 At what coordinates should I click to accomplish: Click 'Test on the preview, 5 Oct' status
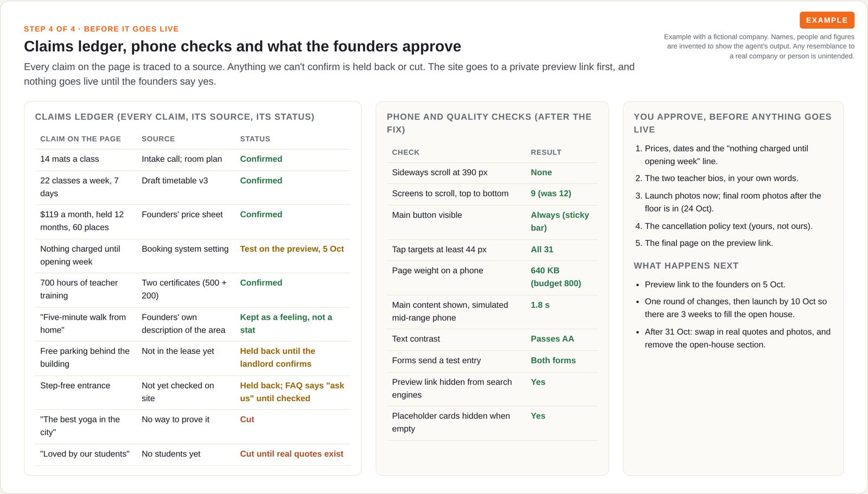point(292,249)
